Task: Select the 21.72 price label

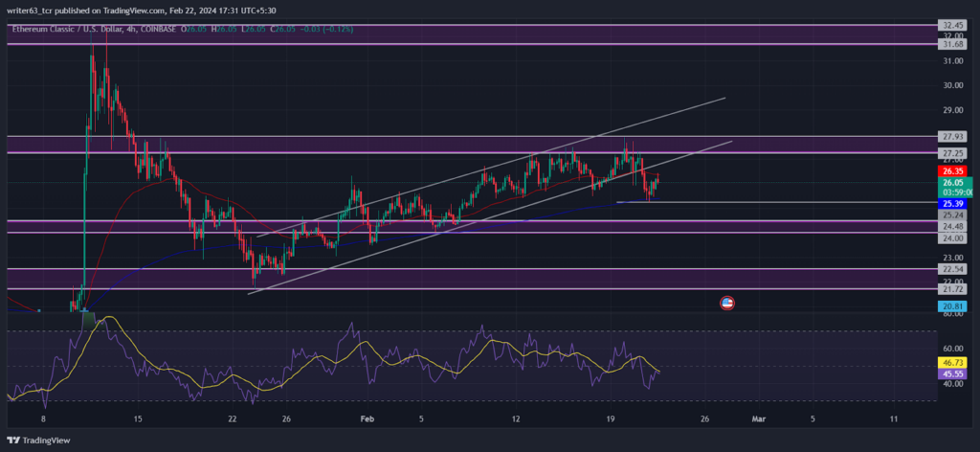Action: [x=952, y=289]
